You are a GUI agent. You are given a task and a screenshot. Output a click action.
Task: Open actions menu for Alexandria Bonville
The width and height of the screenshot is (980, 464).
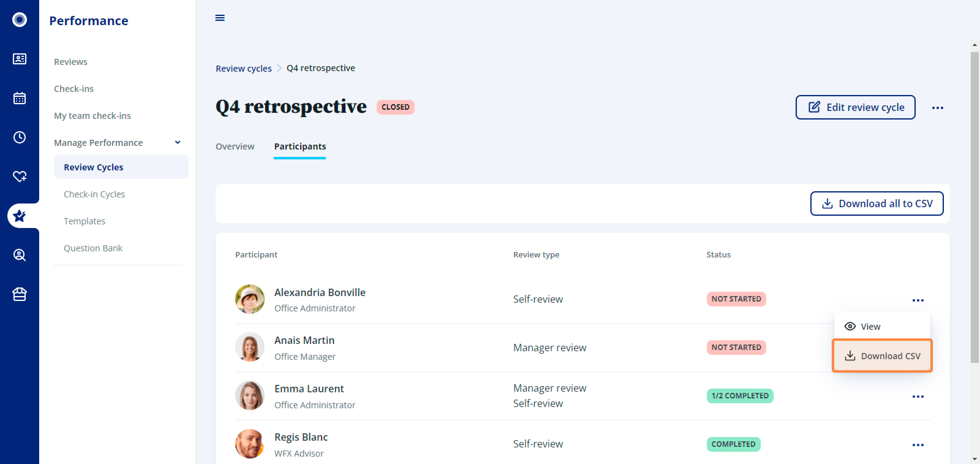[x=918, y=300]
